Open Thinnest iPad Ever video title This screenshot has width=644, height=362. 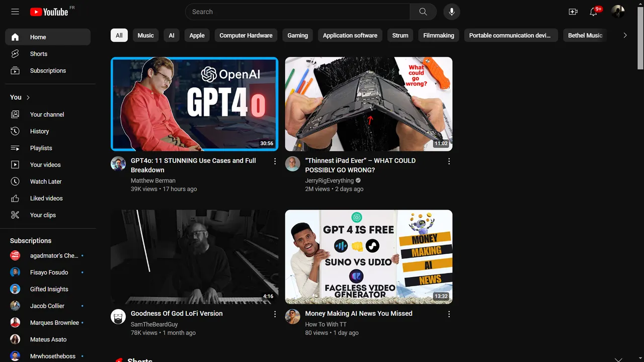360,165
